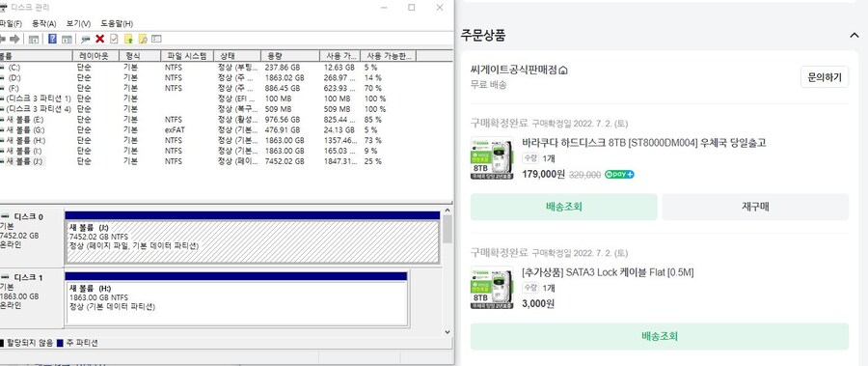Click the Npay+ badge next to 179,000원
The height and width of the screenshot is (366, 868).
(x=619, y=174)
